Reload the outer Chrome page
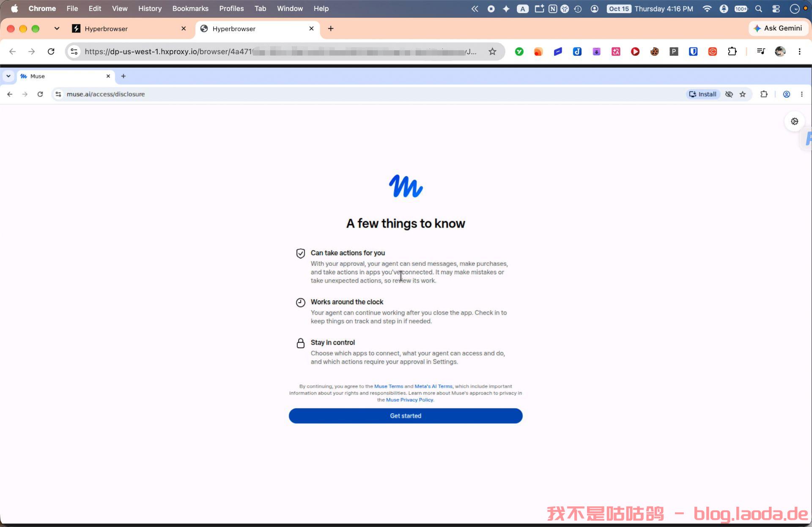 [51, 52]
